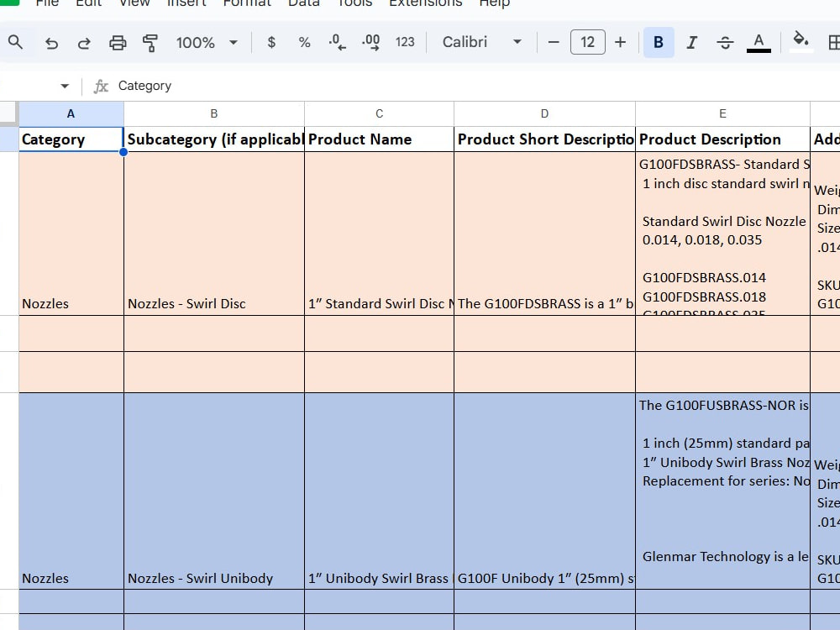Select column C header
The width and height of the screenshot is (840, 630).
tap(380, 113)
